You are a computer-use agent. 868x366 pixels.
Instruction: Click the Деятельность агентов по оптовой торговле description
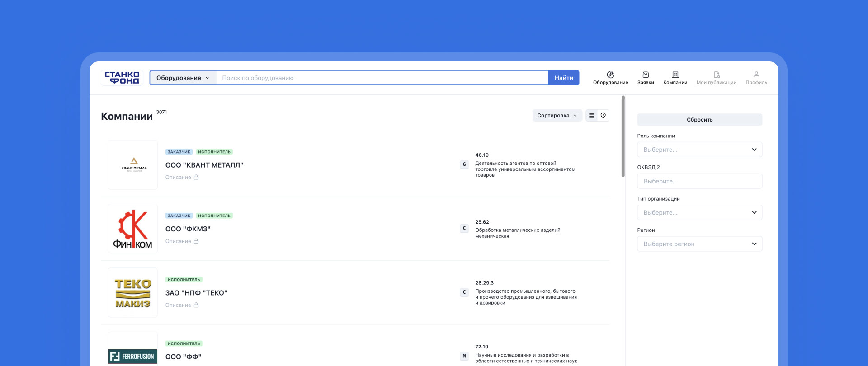pos(525,169)
